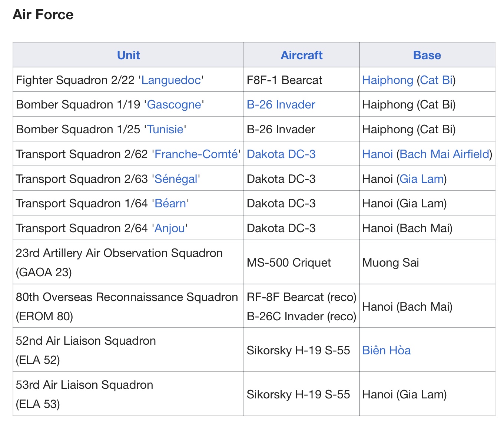The height and width of the screenshot is (421, 504).
Task: Open the Dakota DC-3 link
Action: pyautogui.click(x=281, y=154)
